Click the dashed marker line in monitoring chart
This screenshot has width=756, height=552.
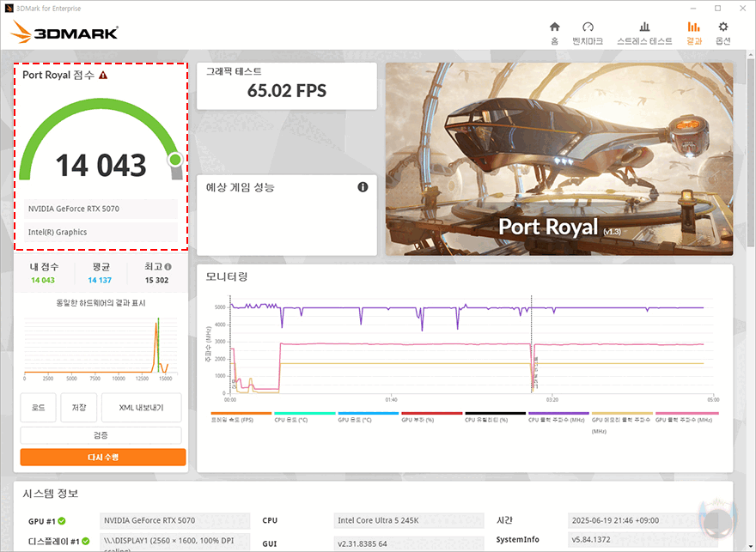(x=531, y=344)
